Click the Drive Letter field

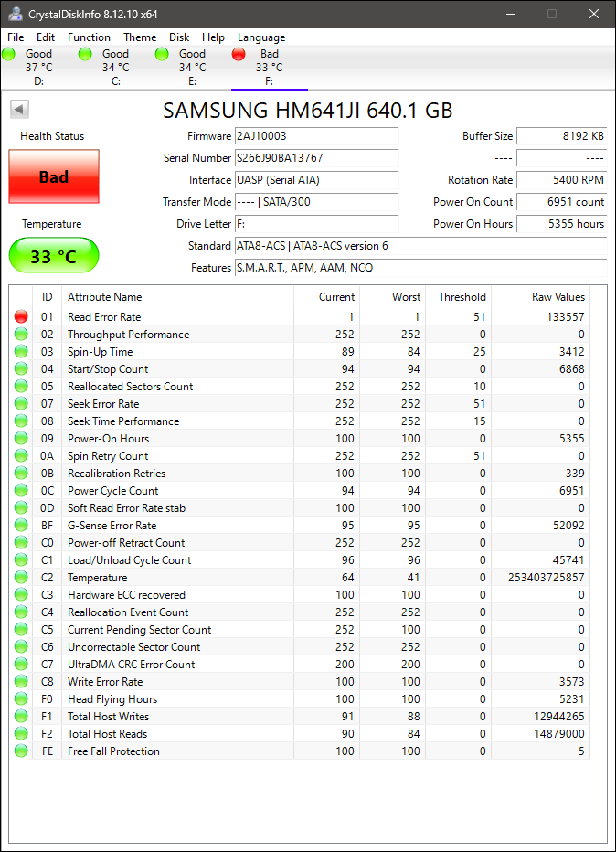(317, 224)
